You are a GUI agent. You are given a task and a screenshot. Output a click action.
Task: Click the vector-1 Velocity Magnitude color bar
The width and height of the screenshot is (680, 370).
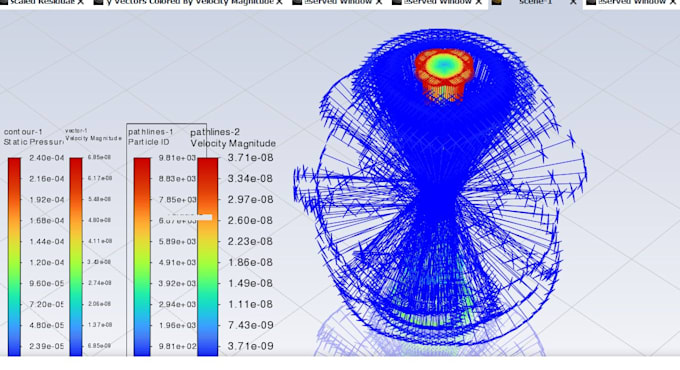76,257
